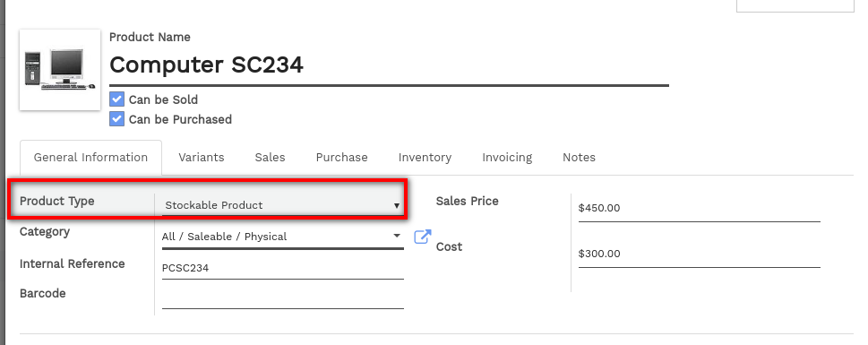Viewport: 868px width, 345px height.
Task: Select the Inventory tab
Action: 425,158
